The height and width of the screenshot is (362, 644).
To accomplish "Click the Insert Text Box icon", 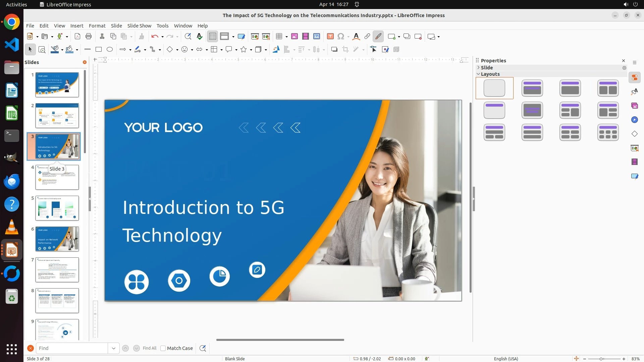I will point(330,37).
